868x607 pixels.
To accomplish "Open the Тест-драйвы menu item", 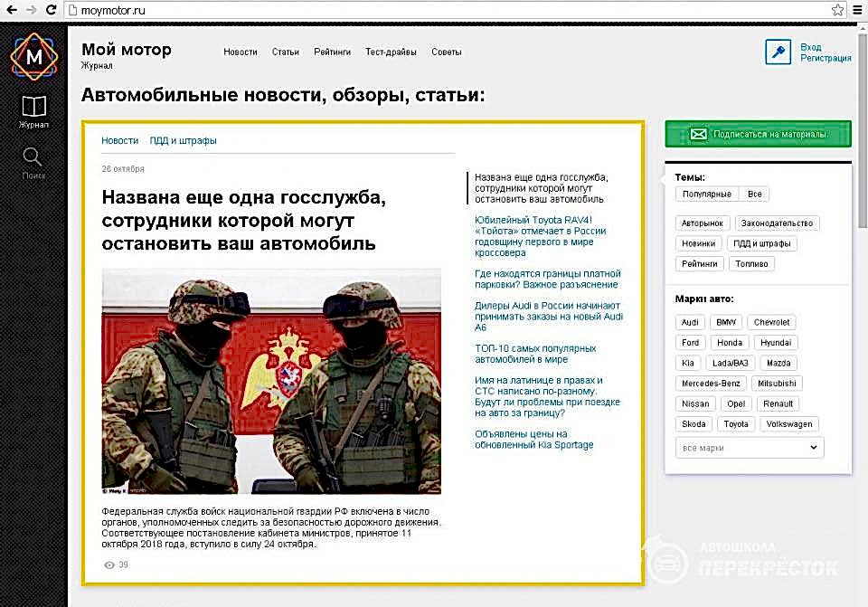I will 391,52.
